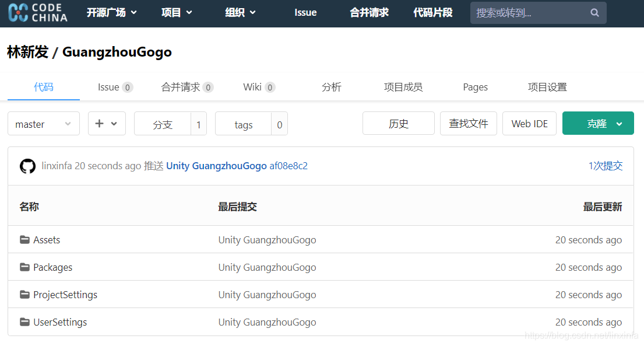This screenshot has height=346, width=644.
Task: Switch to the Pages tab
Action: (x=475, y=87)
